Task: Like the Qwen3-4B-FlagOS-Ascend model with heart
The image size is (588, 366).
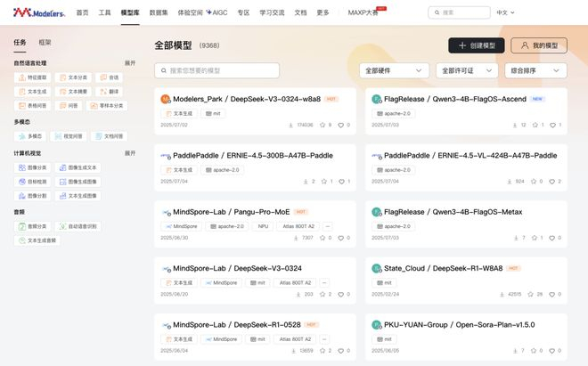Action: [x=552, y=126]
